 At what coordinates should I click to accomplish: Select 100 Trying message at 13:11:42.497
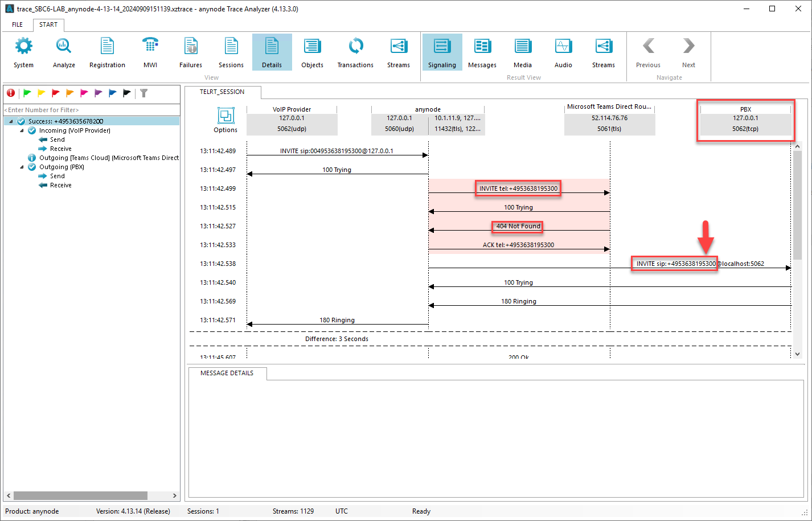[x=337, y=170]
